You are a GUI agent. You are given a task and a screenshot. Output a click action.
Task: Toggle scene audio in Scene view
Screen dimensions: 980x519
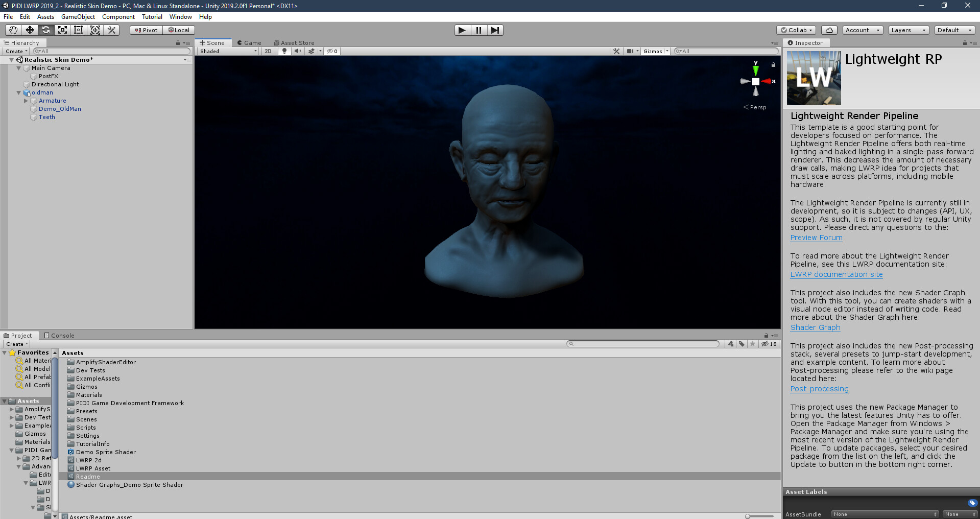point(297,51)
